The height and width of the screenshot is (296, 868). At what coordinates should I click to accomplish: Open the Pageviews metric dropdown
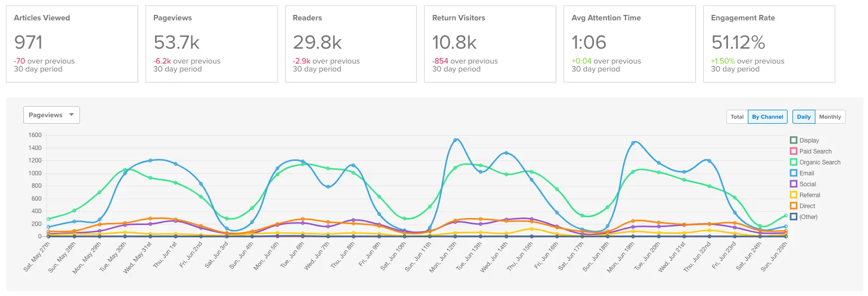(x=52, y=115)
